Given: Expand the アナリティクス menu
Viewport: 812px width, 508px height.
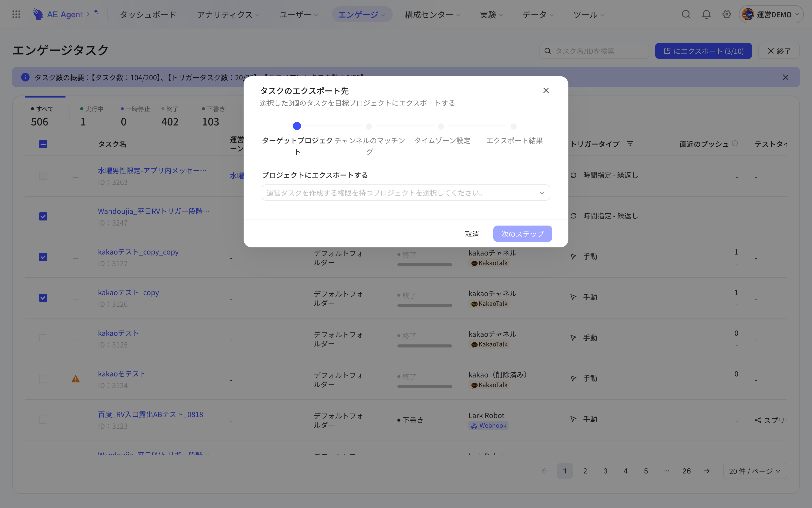Looking at the screenshot, I should pyautogui.click(x=228, y=14).
